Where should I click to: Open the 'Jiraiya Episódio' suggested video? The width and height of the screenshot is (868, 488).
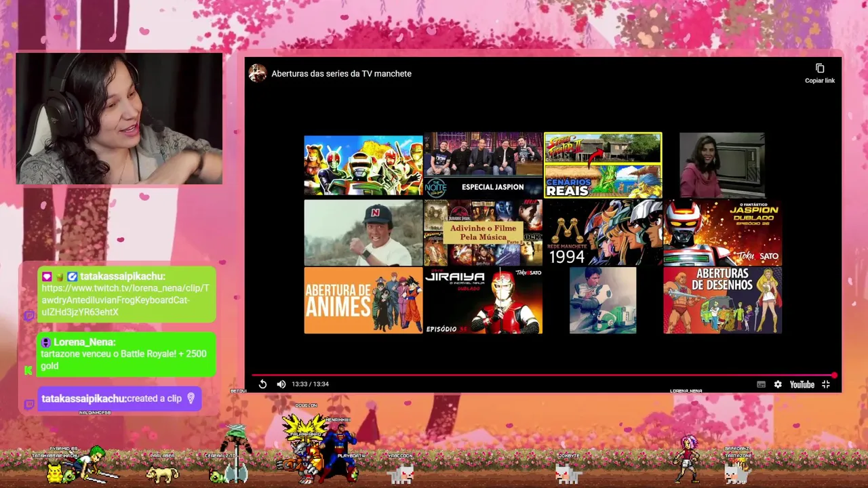tap(483, 300)
